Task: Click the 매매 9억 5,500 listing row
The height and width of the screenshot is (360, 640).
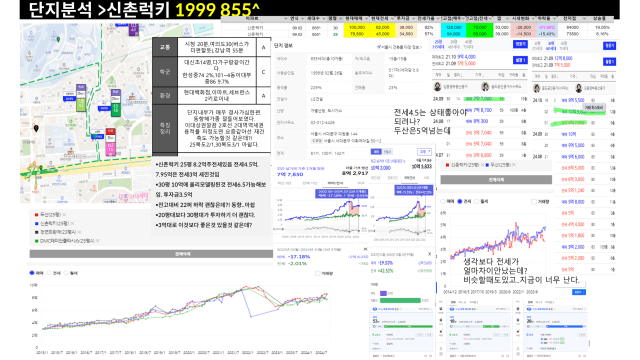Action: pyautogui.click(x=573, y=100)
